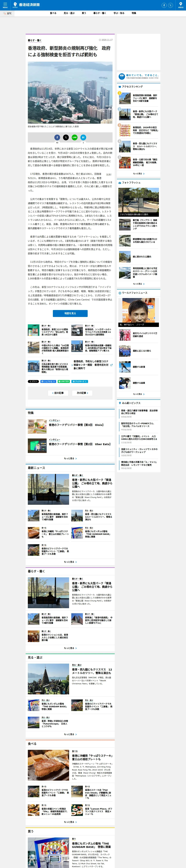The height and width of the screenshot is (868, 186).
Task: Expand もっと見る under 最新ニュース section
Action: pyautogui.click(x=70, y=562)
